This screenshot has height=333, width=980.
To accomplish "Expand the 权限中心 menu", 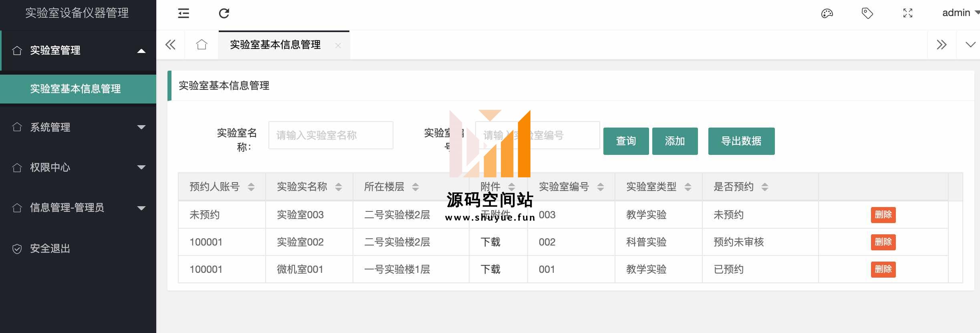I will click(x=78, y=167).
